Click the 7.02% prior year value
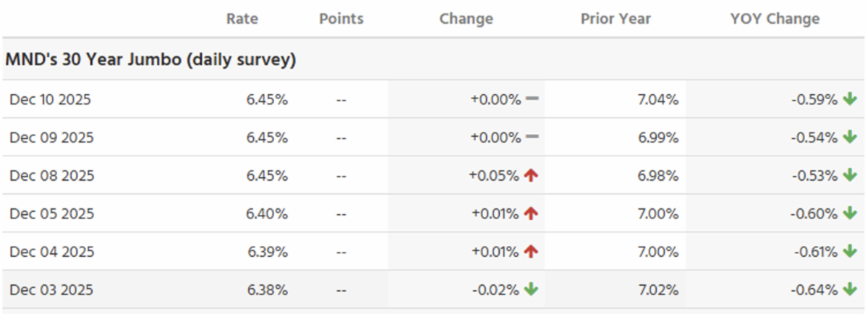Viewport: 868px width, 314px height. [658, 290]
